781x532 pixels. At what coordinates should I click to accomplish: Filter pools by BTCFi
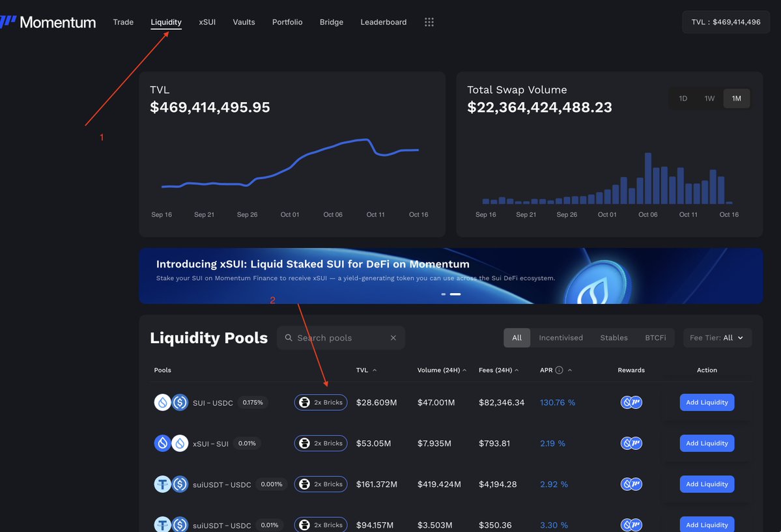pos(655,338)
